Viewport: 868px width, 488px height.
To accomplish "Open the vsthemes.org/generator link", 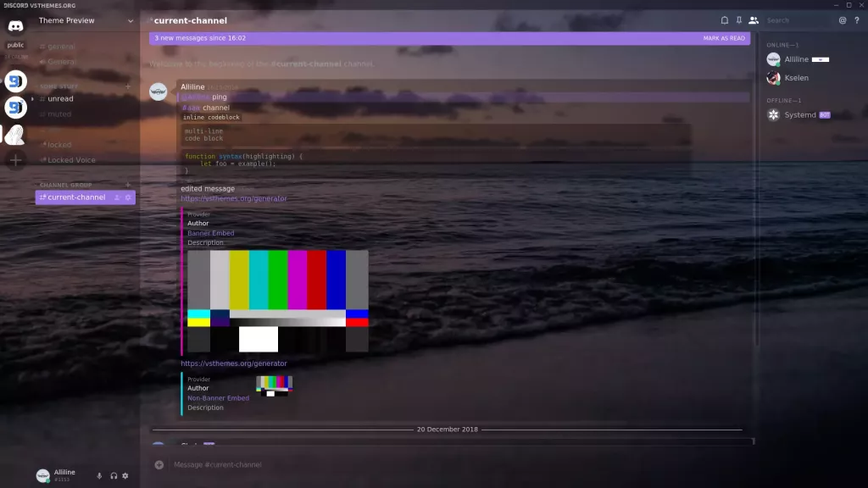I will tap(232, 197).
